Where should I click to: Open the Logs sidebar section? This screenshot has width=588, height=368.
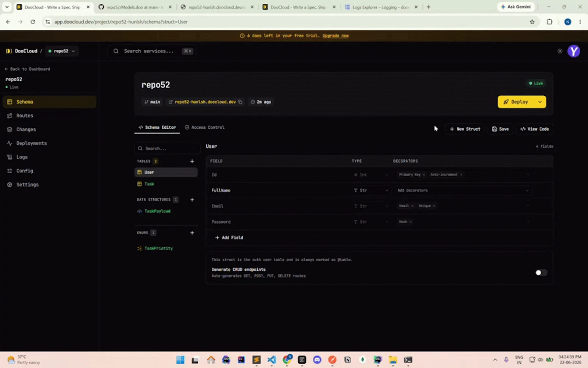[49, 157]
